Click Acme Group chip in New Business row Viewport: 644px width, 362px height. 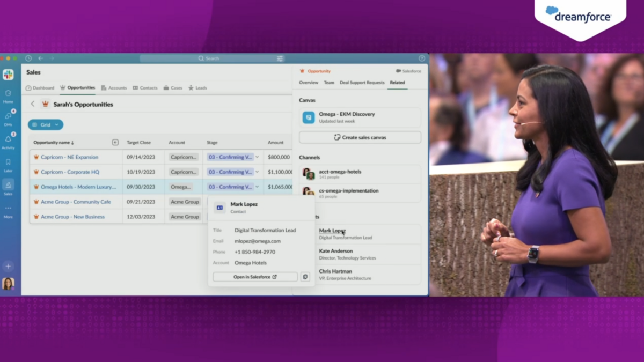tap(185, 217)
